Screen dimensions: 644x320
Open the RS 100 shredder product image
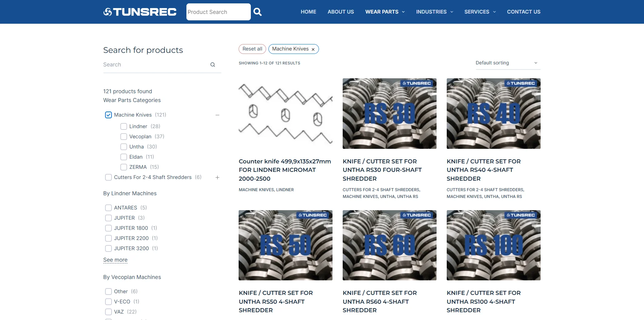[494, 245]
